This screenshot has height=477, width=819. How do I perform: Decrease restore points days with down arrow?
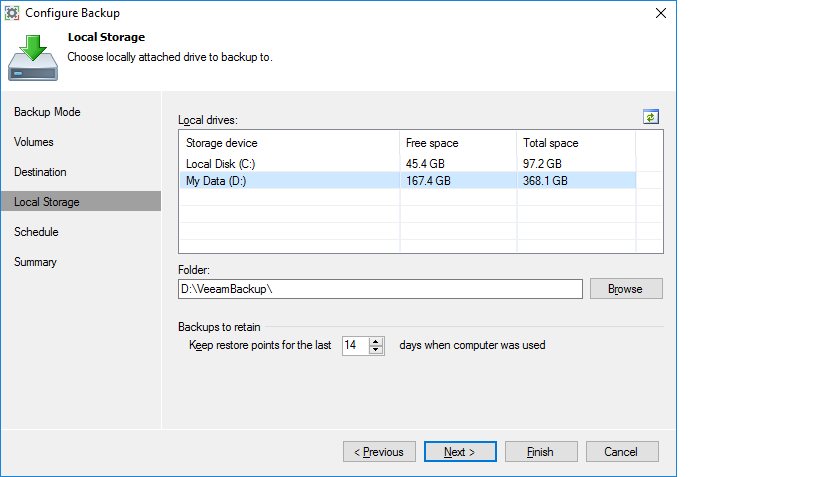376,350
